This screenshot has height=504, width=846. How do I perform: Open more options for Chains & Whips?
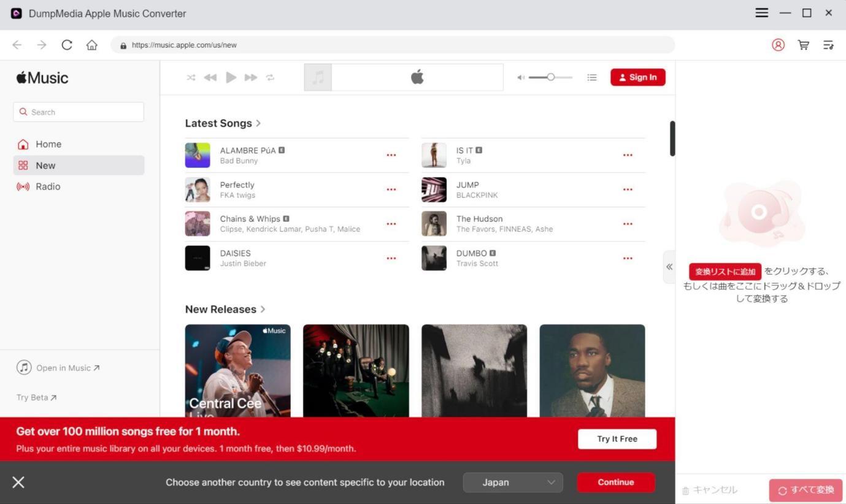(391, 224)
